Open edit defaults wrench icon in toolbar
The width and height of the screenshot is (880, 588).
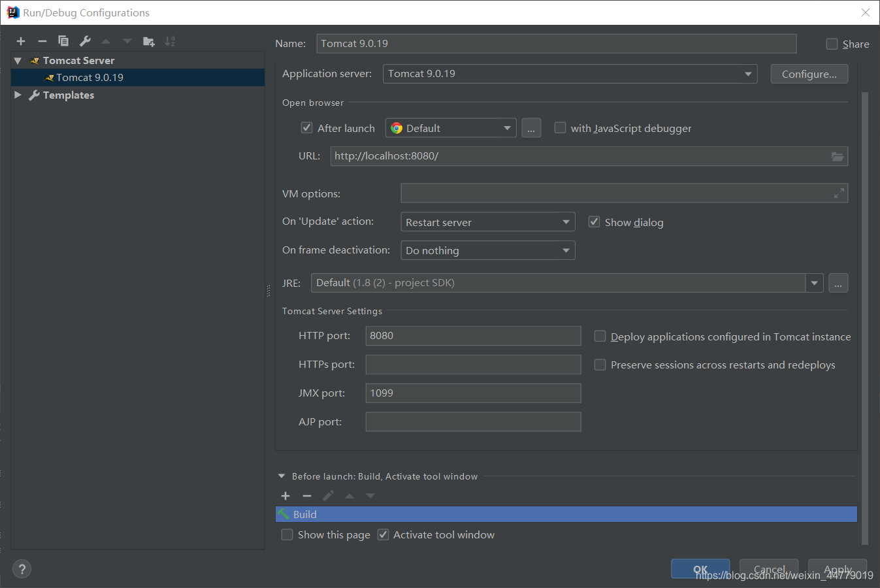coord(85,41)
